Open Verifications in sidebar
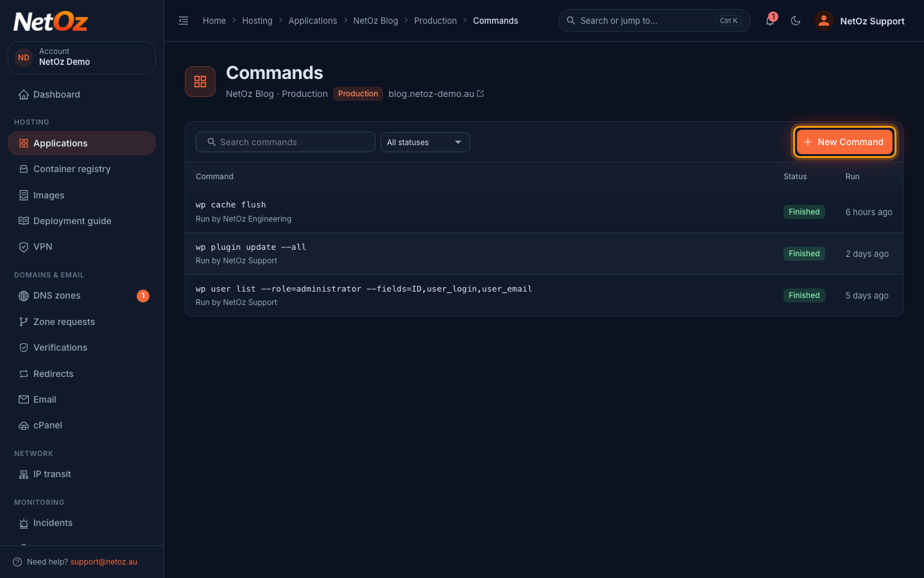The height and width of the screenshot is (578, 924). [81, 347]
